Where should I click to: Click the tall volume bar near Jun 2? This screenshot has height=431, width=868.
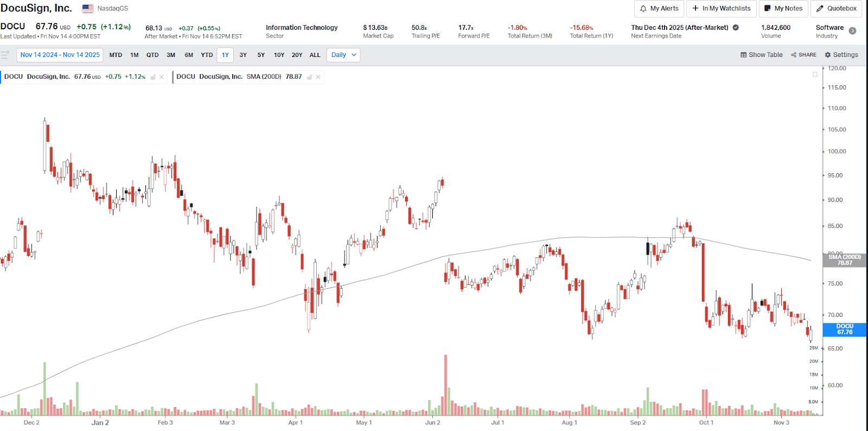(445, 385)
